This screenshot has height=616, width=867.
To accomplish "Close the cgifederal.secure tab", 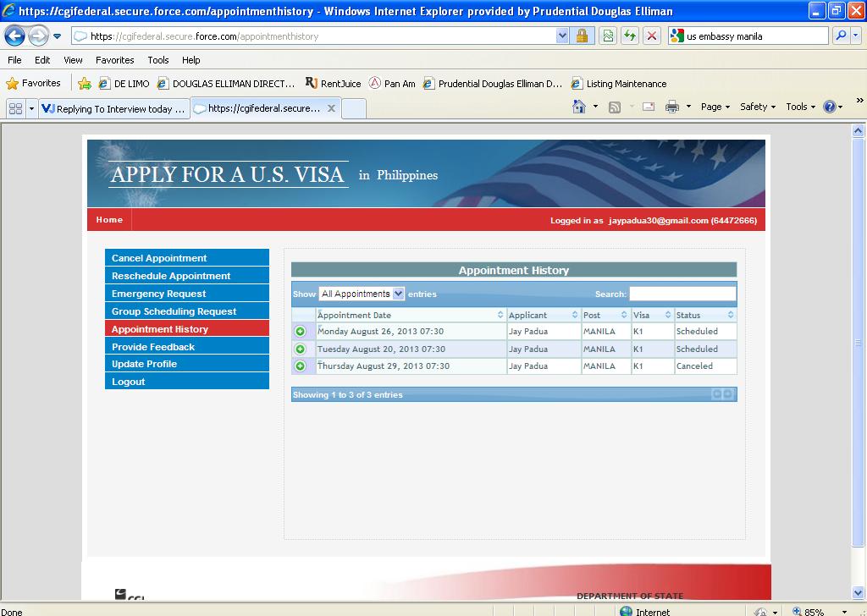I will tap(331, 108).
